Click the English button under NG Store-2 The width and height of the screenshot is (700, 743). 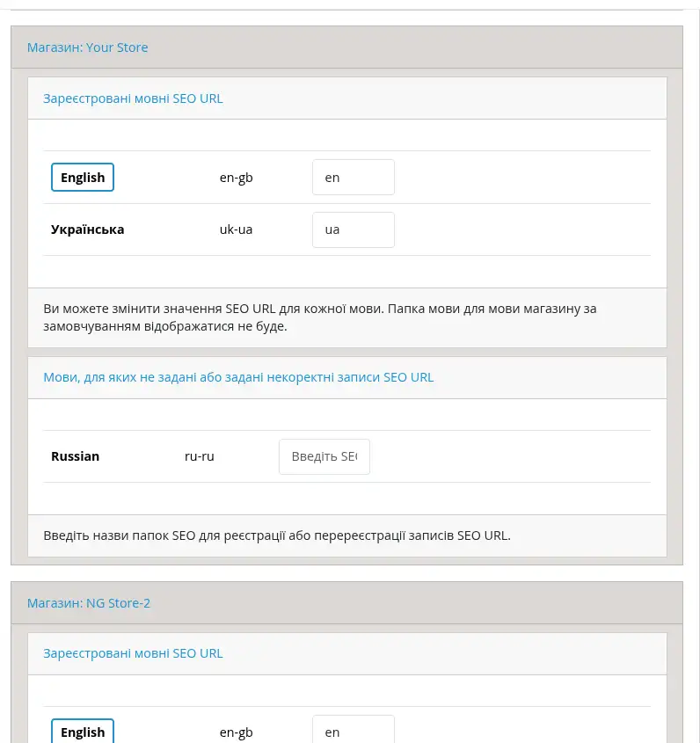pyautogui.click(x=83, y=732)
